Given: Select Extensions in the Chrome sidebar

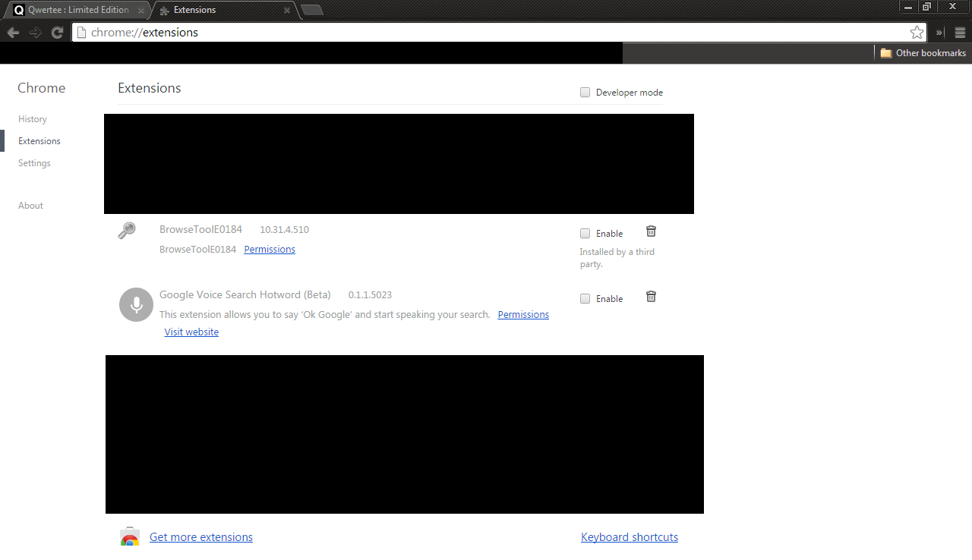Looking at the screenshot, I should [x=39, y=141].
